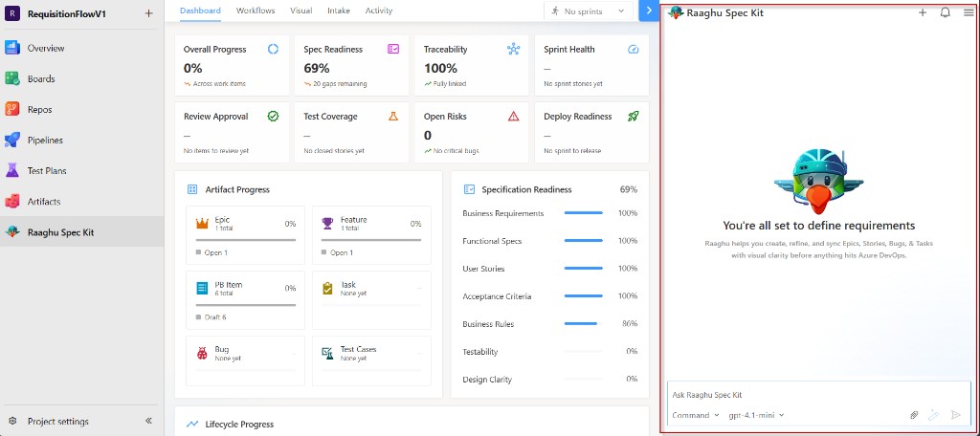
Task: Collapse the sidebar with double chevron
Action: 148,421
